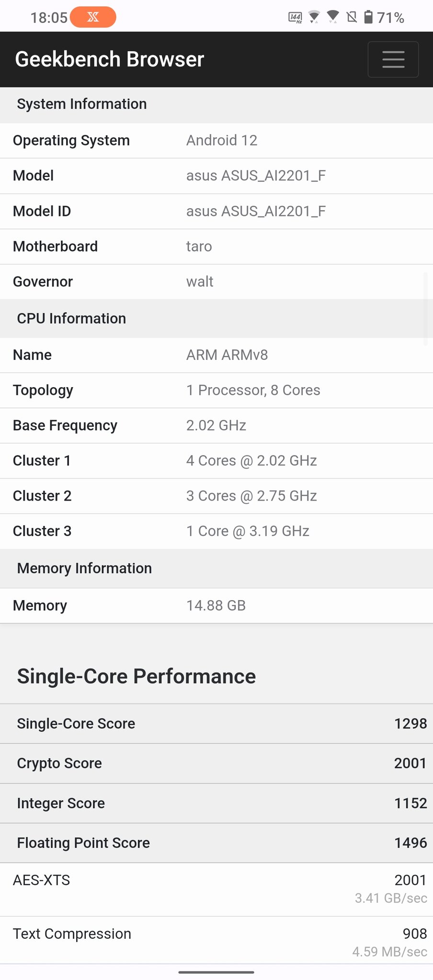Tap the Single-Core Score 1298 row
This screenshot has height=980, width=433.
click(216, 724)
